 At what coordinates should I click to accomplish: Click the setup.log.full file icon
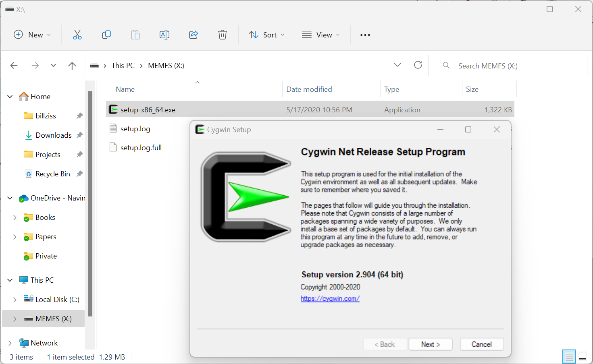(x=113, y=147)
